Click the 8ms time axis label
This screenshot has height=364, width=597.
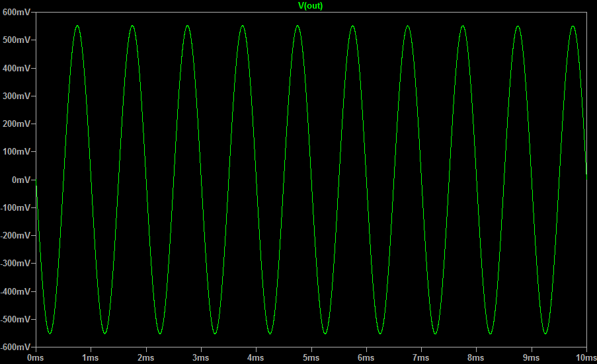click(476, 358)
